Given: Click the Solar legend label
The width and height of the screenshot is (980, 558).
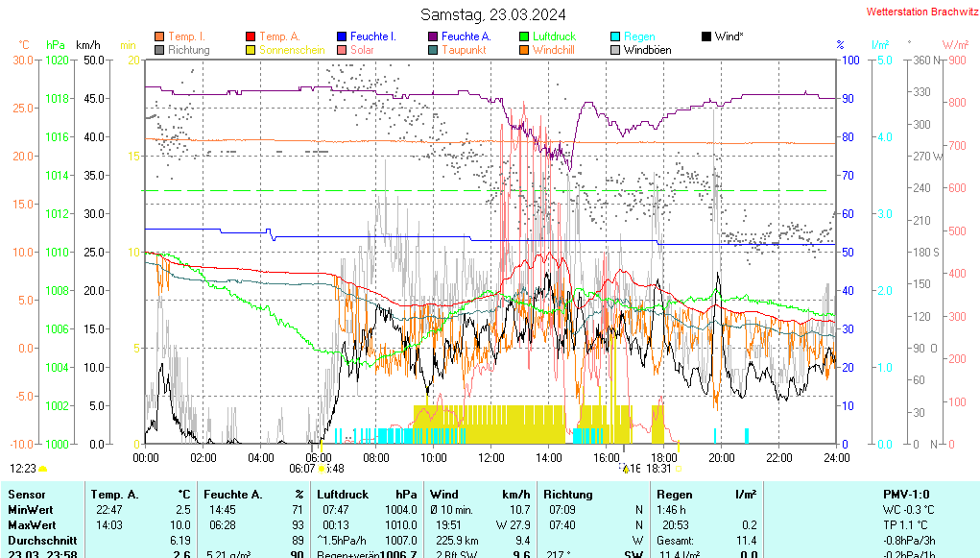Looking at the screenshot, I should 362,50.
